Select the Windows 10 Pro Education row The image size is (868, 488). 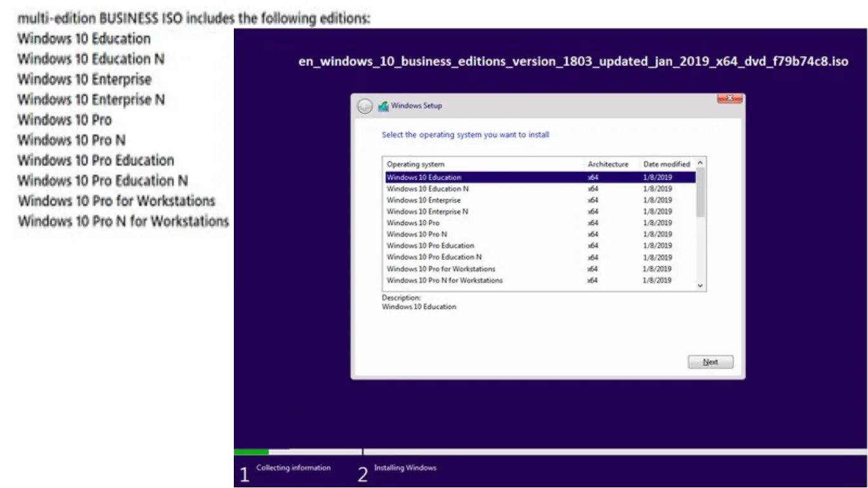pos(541,246)
